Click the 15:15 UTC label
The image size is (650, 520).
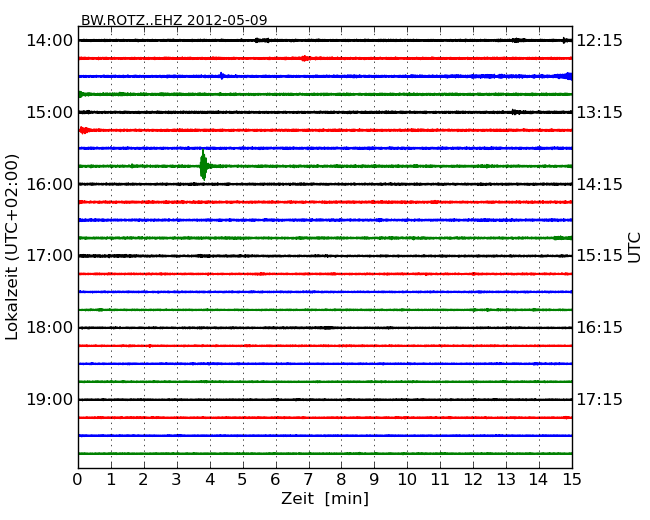(600, 256)
